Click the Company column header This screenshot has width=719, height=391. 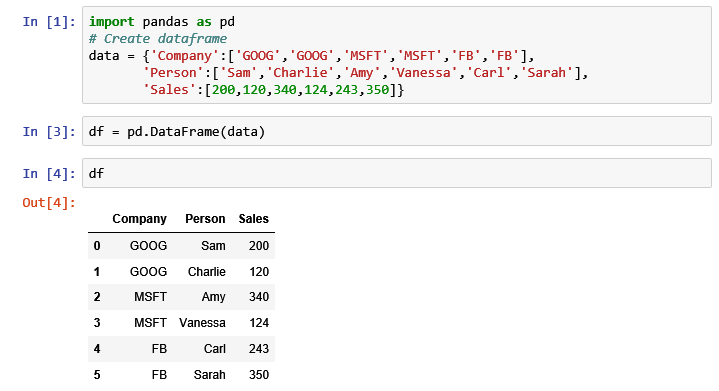tap(139, 219)
